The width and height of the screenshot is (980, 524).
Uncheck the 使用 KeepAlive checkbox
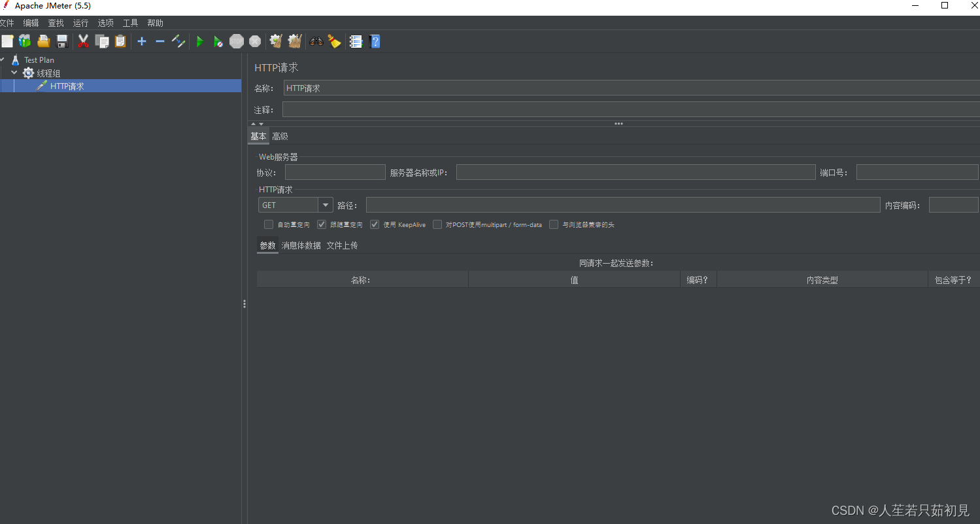375,224
